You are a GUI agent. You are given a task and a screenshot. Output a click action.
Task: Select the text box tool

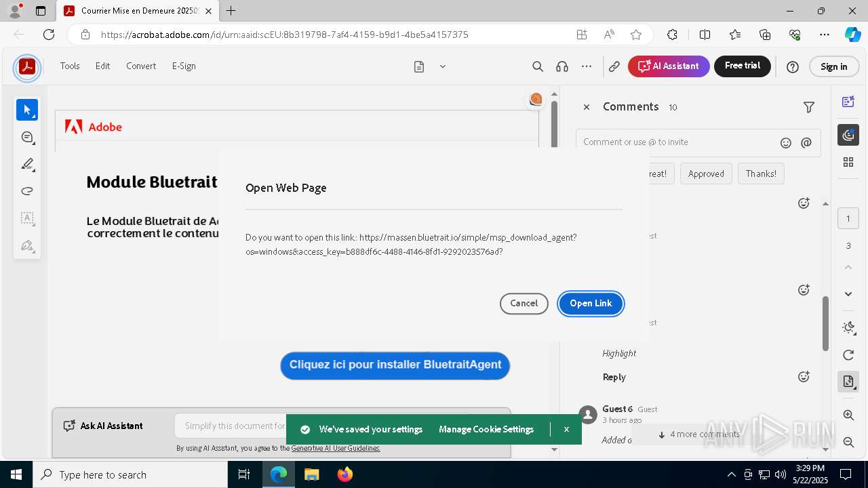[x=27, y=218]
